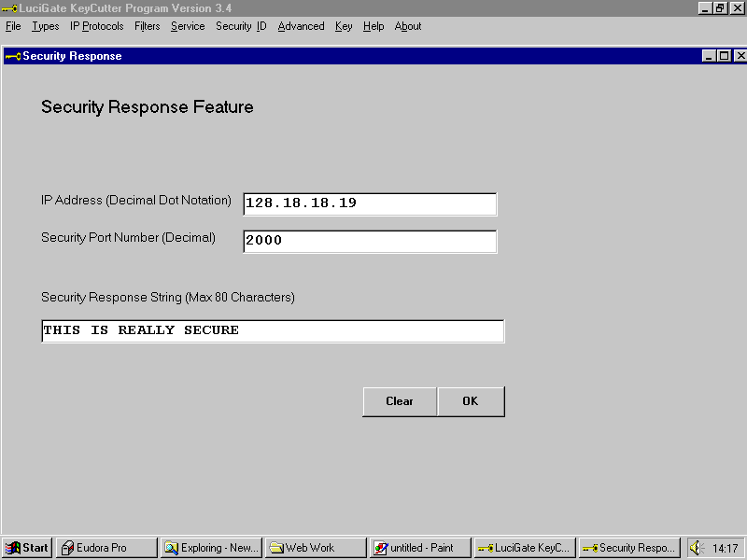Click the speaker volume tray icon
This screenshot has width=747, height=560.
(x=696, y=548)
